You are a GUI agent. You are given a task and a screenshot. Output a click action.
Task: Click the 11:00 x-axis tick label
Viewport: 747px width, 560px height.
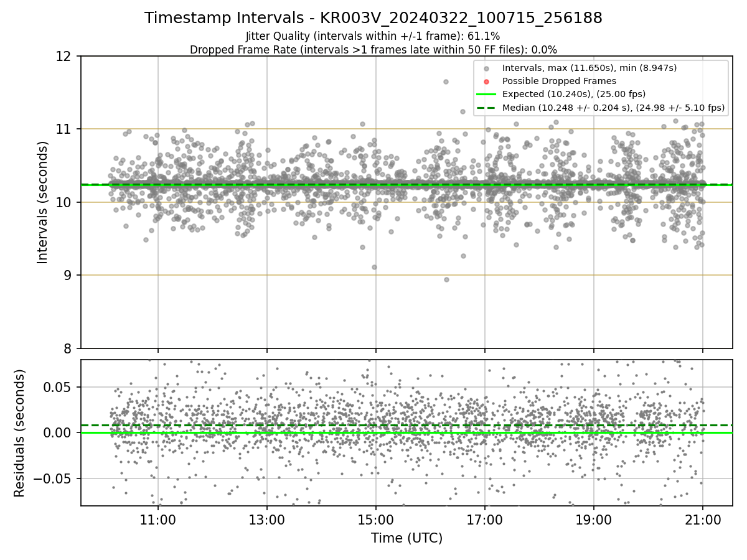157,520
